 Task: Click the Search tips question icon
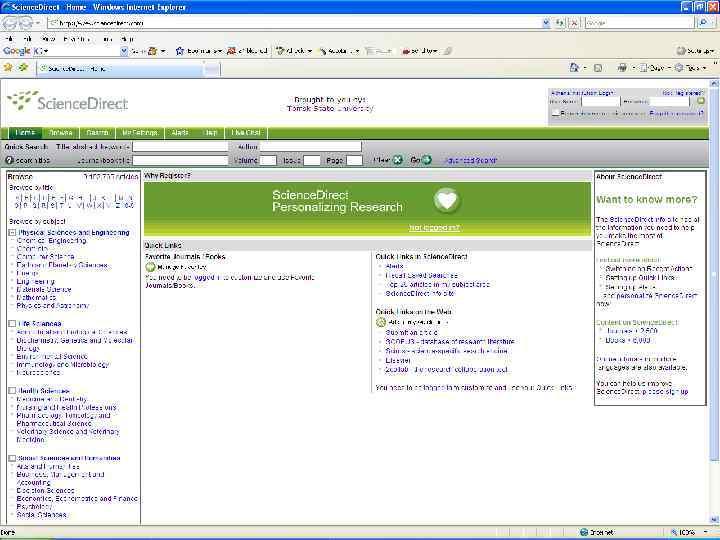(9, 160)
